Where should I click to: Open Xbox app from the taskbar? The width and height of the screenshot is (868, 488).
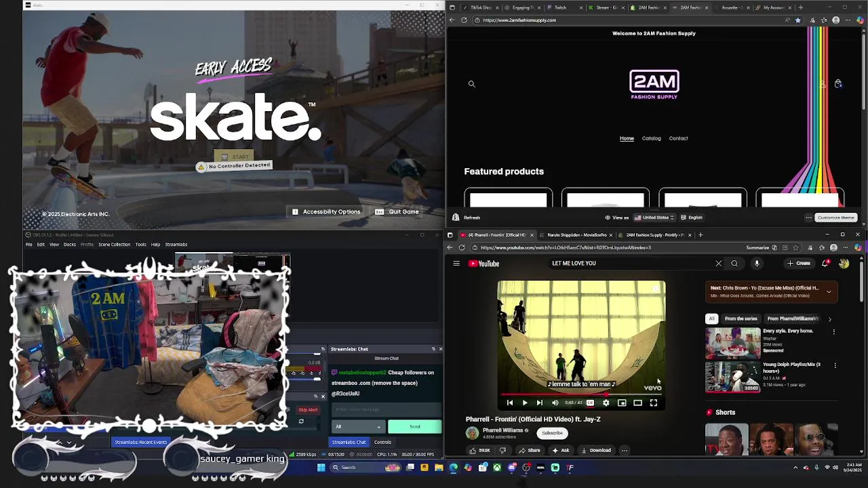point(497,467)
